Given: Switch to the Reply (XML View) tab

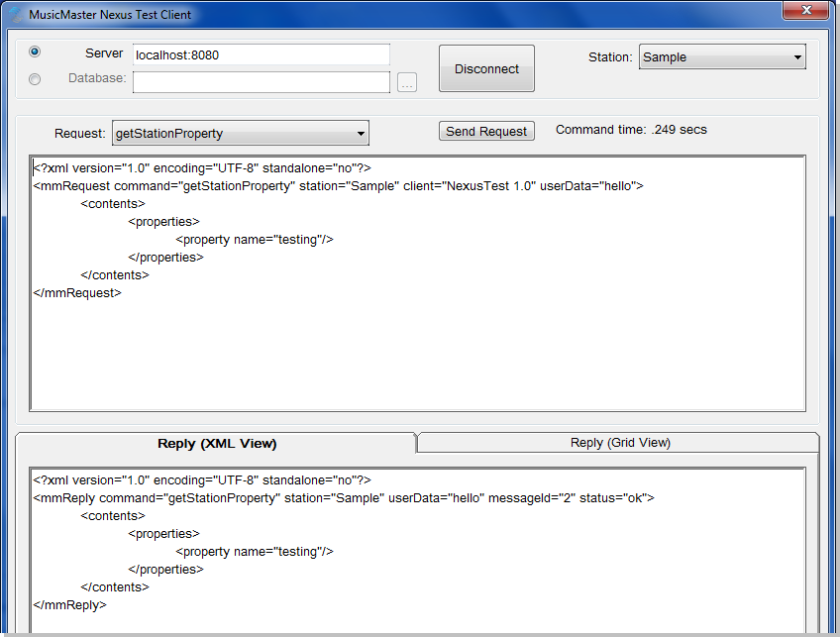Looking at the screenshot, I should [x=216, y=444].
